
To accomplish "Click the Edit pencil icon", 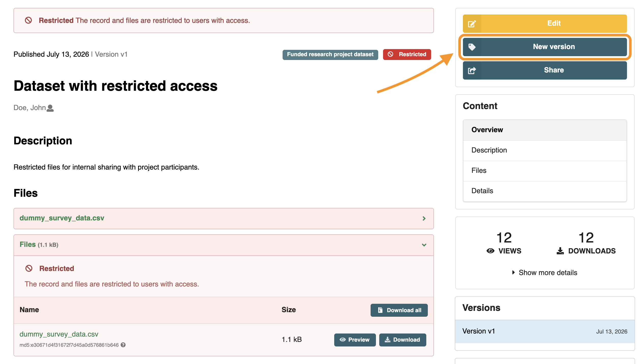I will tap(472, 24).
